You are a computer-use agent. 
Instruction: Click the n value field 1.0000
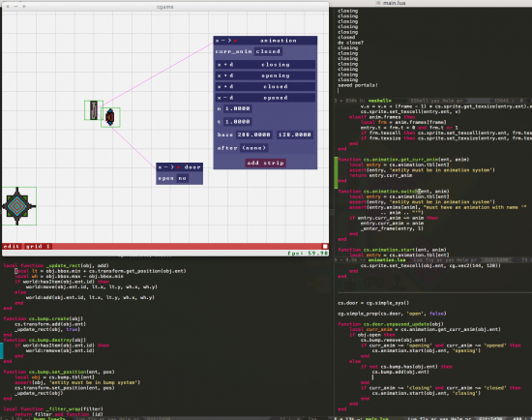point(238,108)
